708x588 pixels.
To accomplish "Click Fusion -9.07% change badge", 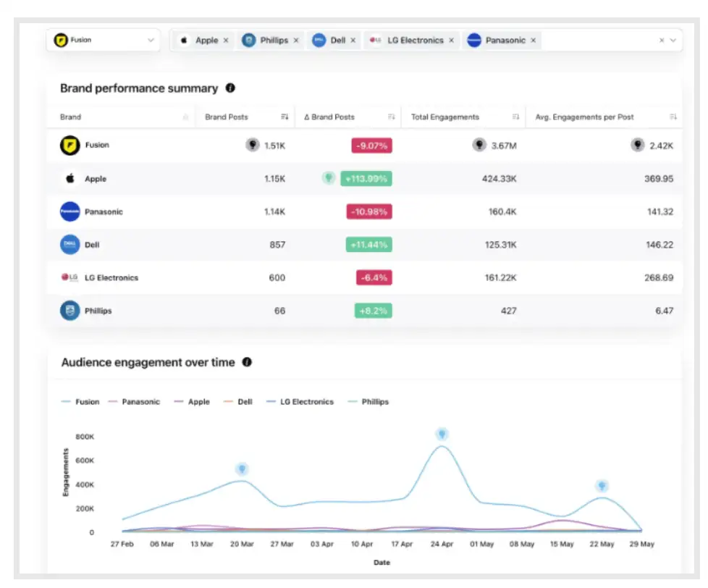I will (x=371, y=146).
